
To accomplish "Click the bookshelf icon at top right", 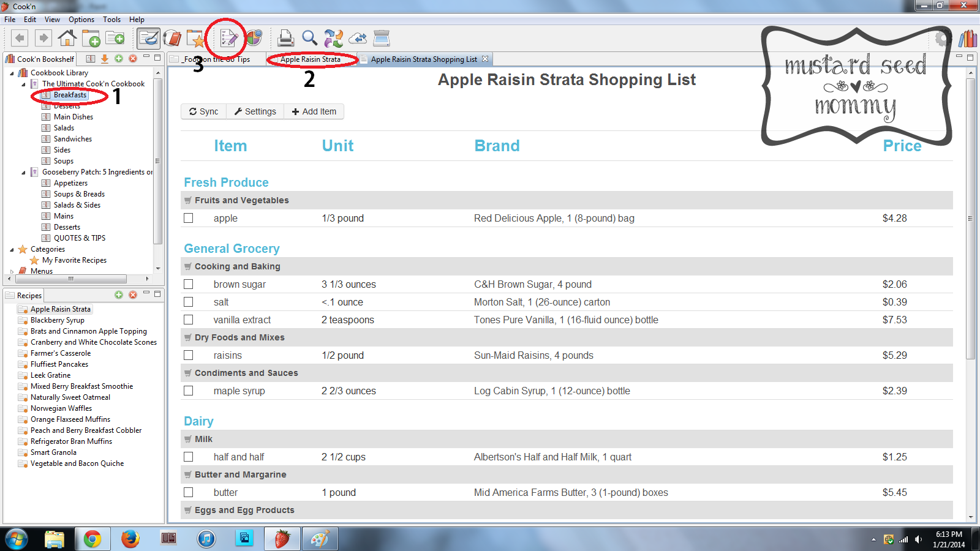I will [x=968, y=39].
